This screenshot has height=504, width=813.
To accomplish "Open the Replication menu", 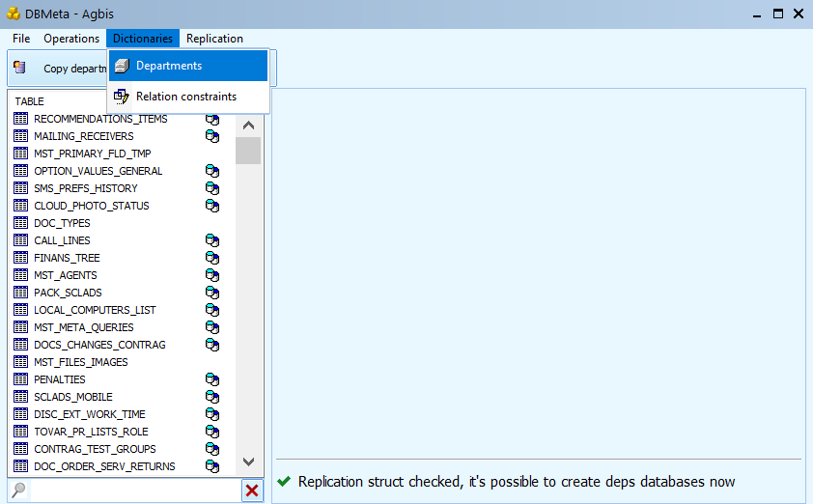I will (214, 39).
